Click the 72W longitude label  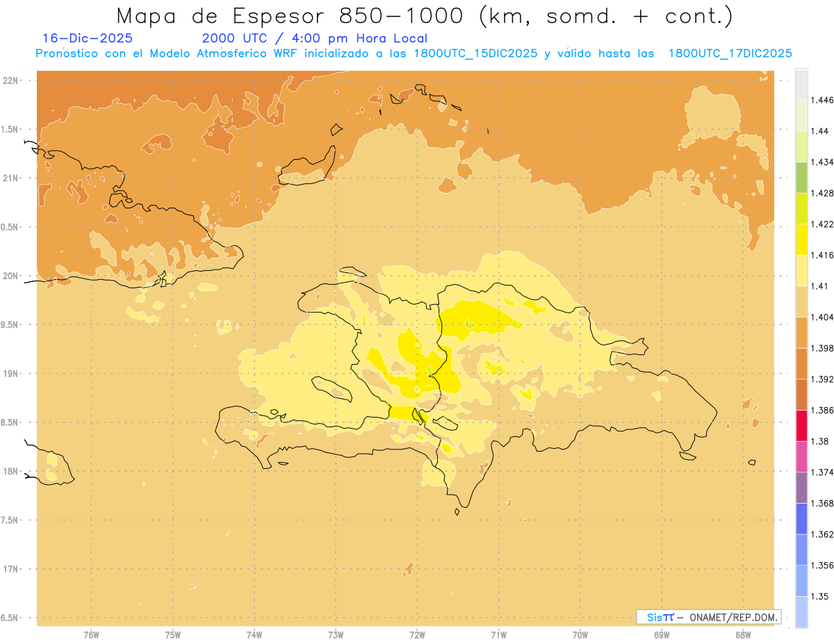pos(418,635)
